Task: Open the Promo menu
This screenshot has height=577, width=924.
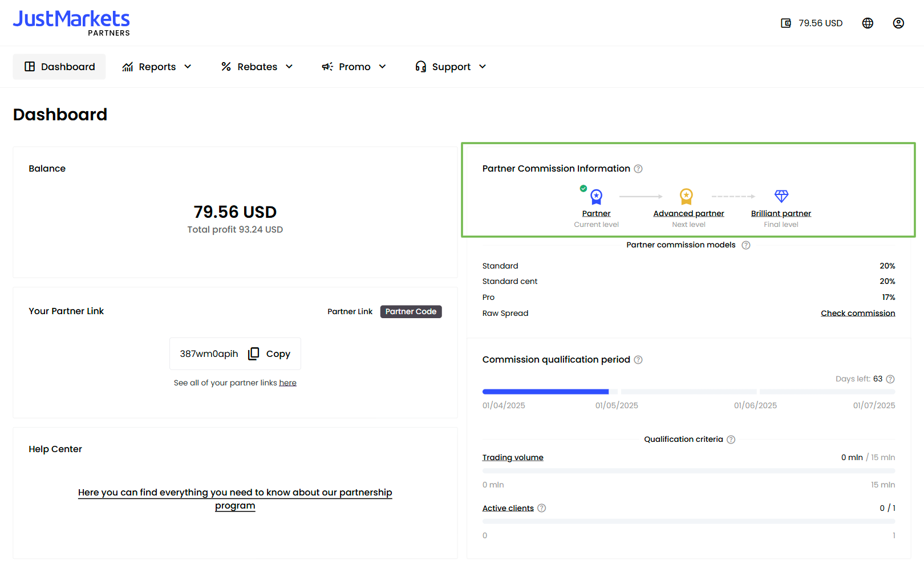Action: (x=354, y=67)
